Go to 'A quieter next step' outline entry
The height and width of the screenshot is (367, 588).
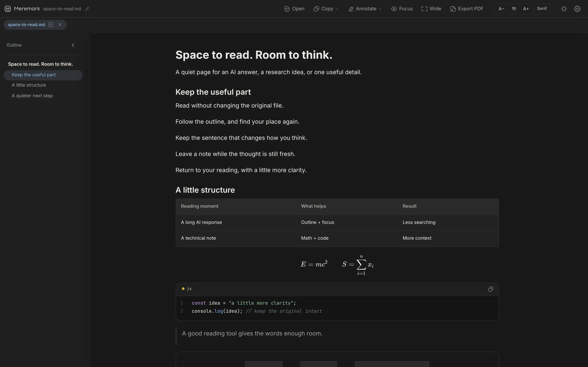click(32, 96)
